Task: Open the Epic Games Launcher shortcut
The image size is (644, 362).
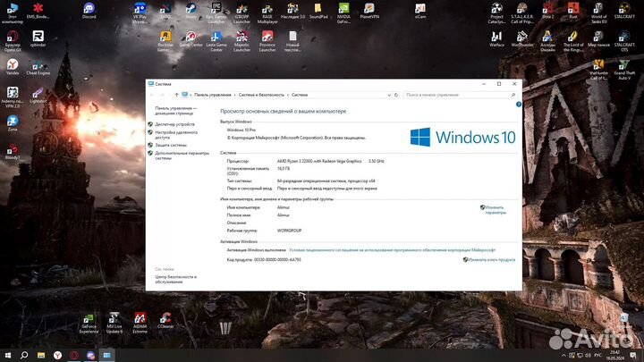Action: 216,13
